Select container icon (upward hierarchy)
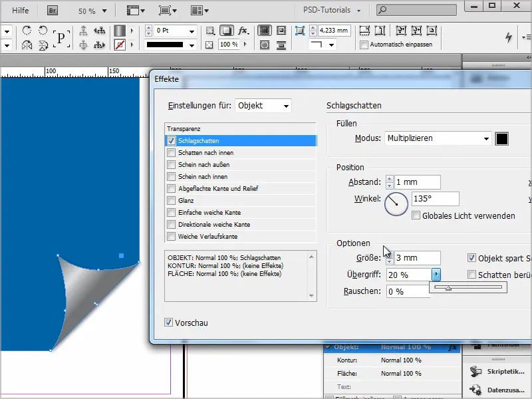 click(83, 31)
